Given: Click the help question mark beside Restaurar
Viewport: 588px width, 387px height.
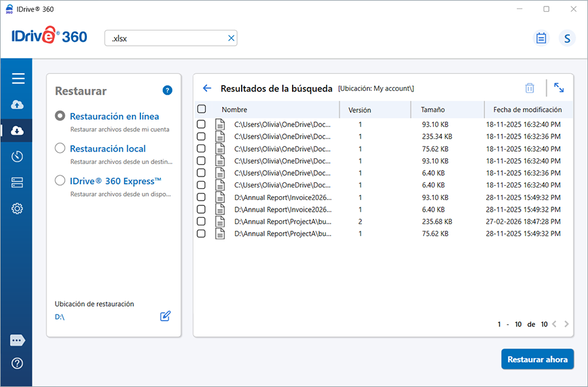Looking at the screenshot, I should tap(167, 90).
